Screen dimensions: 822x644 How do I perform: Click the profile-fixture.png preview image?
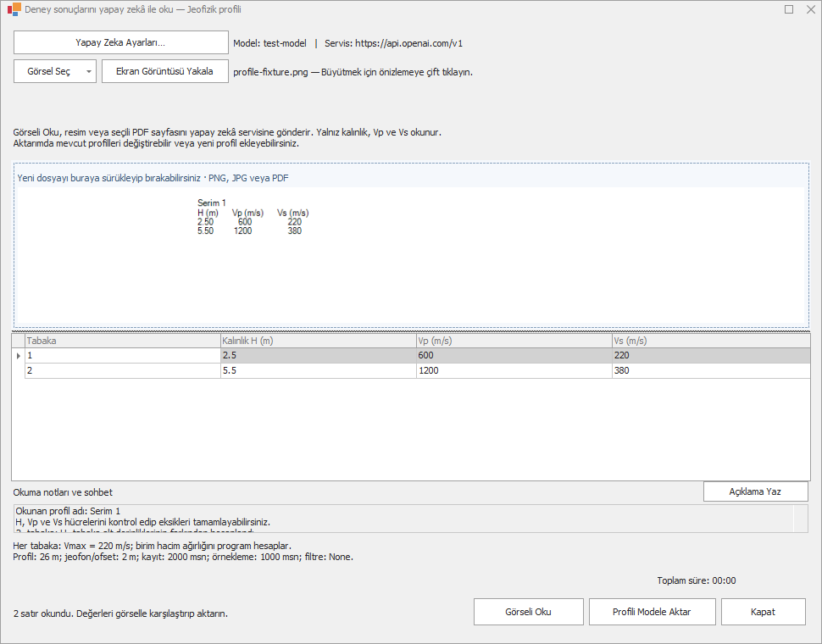(410, 255)
